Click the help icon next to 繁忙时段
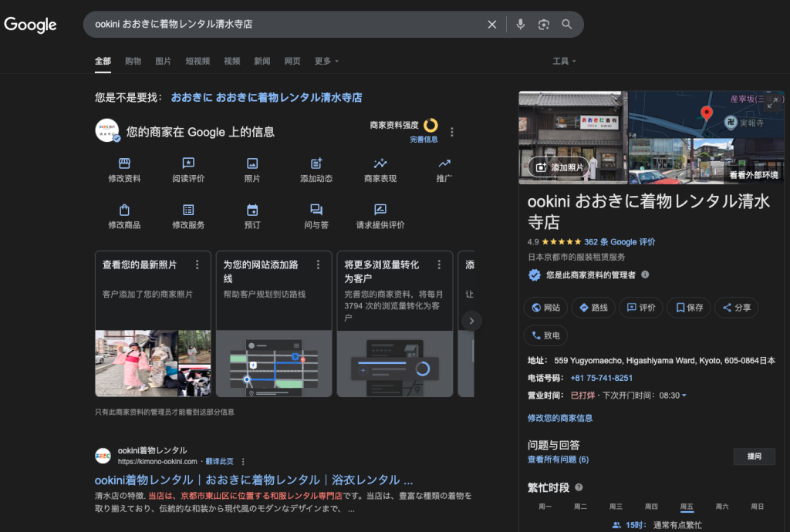This screenshot has width=790, height=532. tap(579, 487)
